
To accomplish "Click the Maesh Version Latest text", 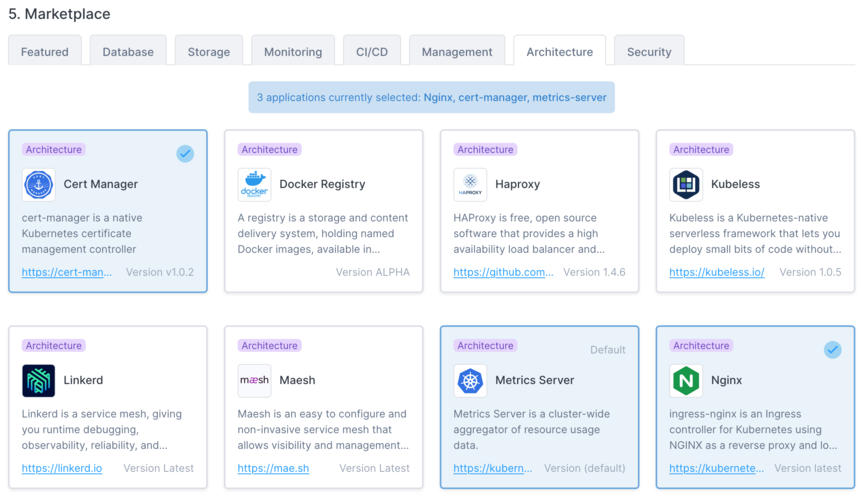I will click(374, 468).
